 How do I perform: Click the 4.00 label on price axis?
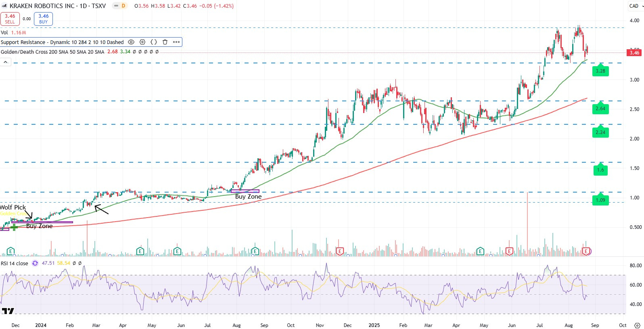(634, 21)
